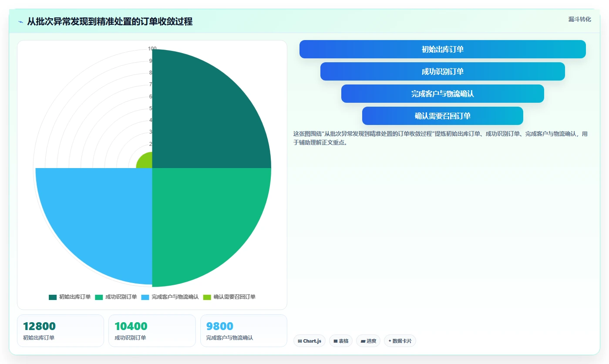This screenshot has height=364, width=609.
Task: Click the 10400 data card
Action: 152,330
